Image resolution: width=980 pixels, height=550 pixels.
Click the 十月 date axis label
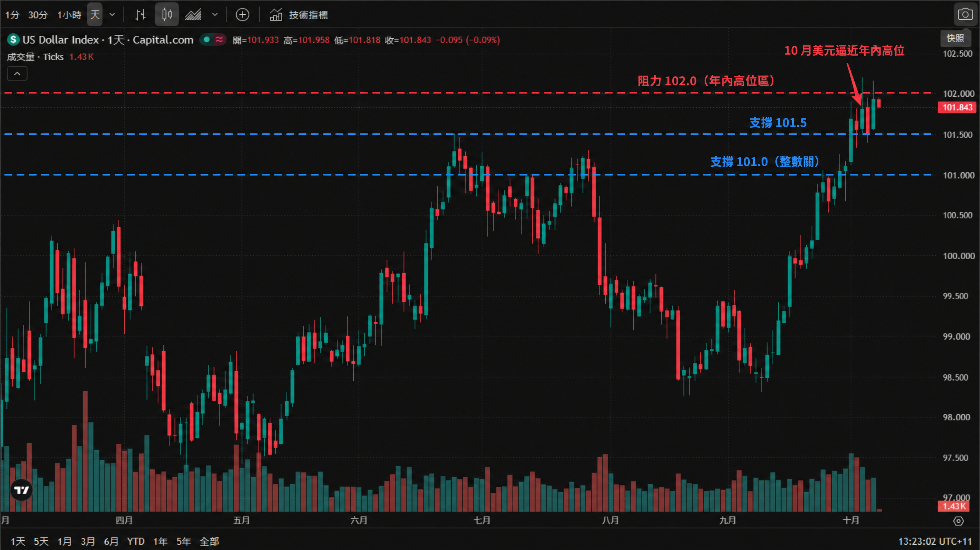tap(851, 520)
